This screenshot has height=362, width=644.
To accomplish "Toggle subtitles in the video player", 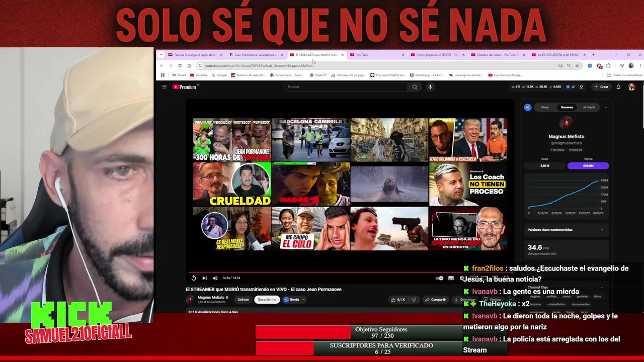I will click(x=451, y=278).
